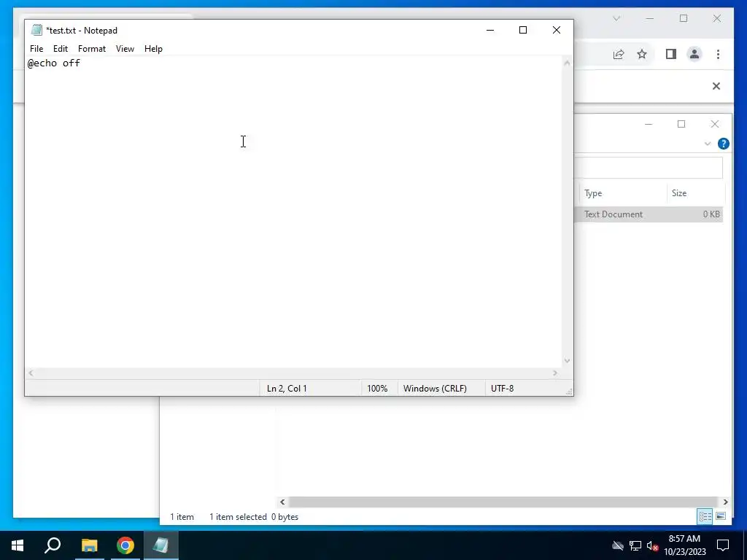Screen dimensions: 747x560
Task: Open the notification center icon
Action: pos(723,545)
